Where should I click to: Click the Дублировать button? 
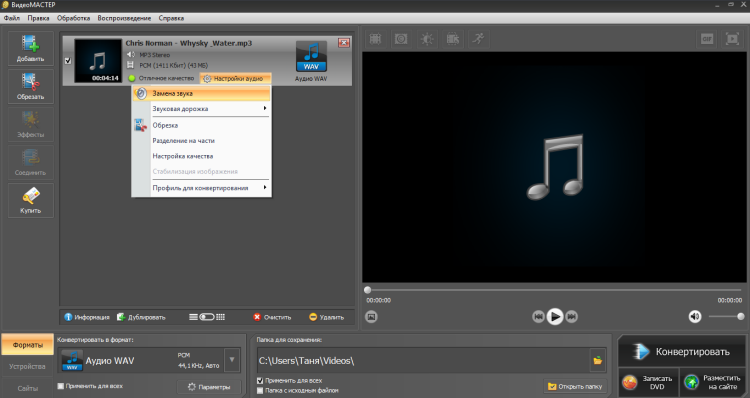click(142, 317)
